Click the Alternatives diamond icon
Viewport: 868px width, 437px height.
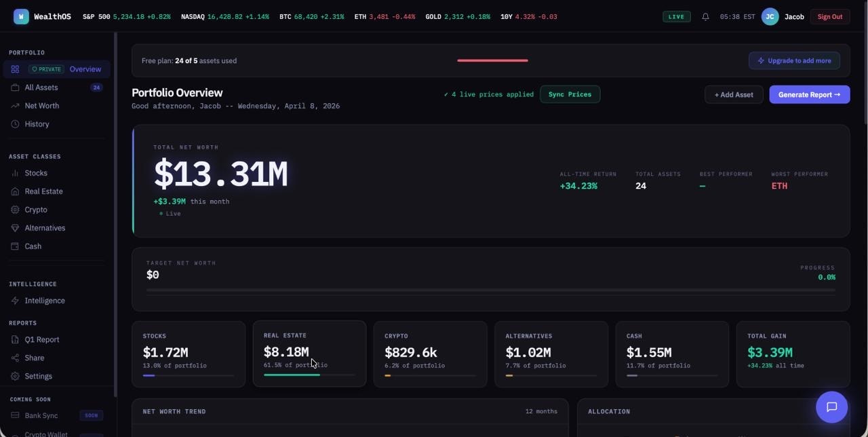click(15, 228)
